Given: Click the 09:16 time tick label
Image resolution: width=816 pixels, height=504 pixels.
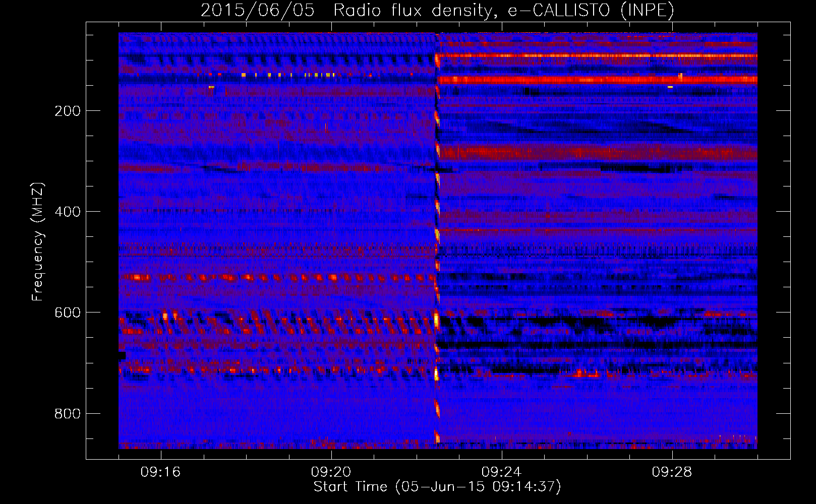Looking at the screenshot, I should pyautogui.click(x=161, y=472).
